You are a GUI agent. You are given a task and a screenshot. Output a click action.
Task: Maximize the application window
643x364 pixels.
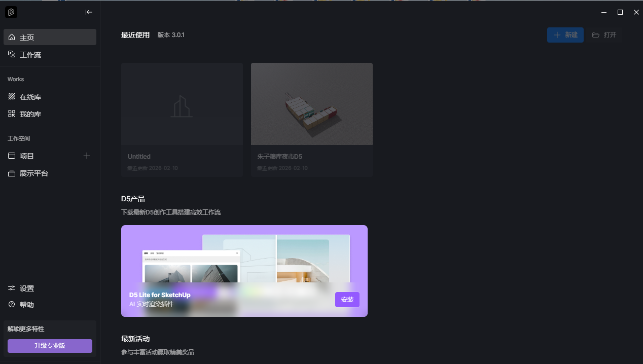(x=620, y=12)
